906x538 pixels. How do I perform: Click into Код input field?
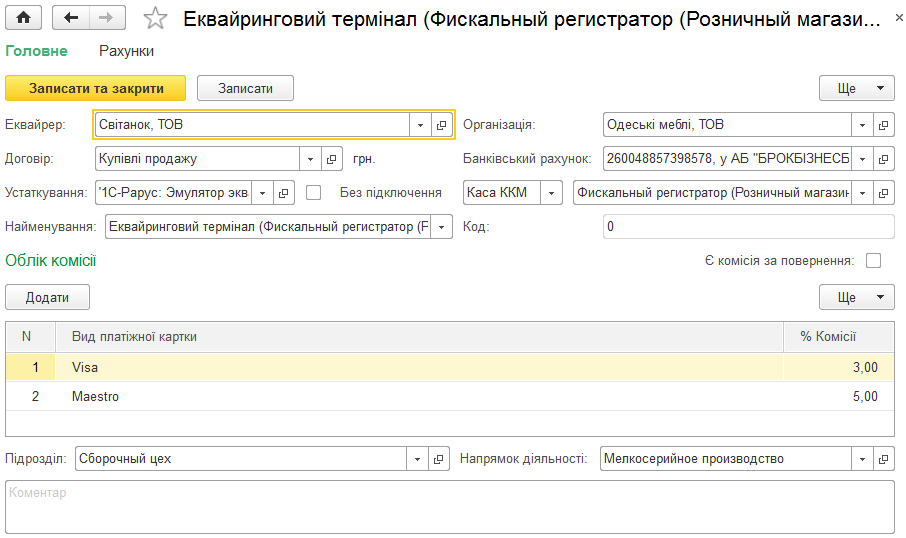(x=749, y=227)
